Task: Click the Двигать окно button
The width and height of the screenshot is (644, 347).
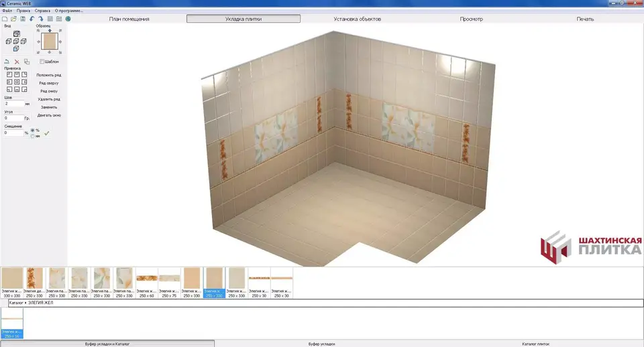Action: [48, 115]
